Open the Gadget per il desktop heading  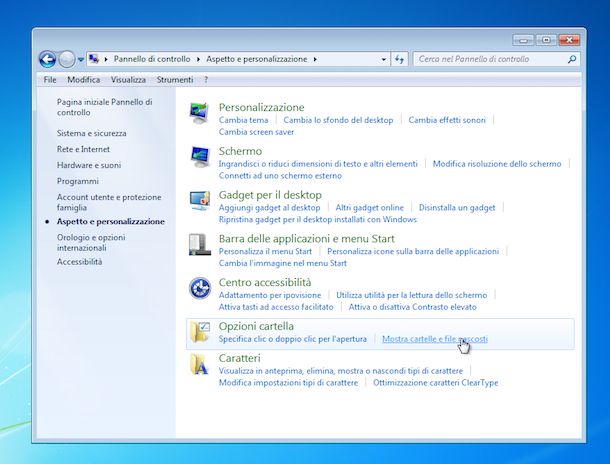[x=270, y=194]
